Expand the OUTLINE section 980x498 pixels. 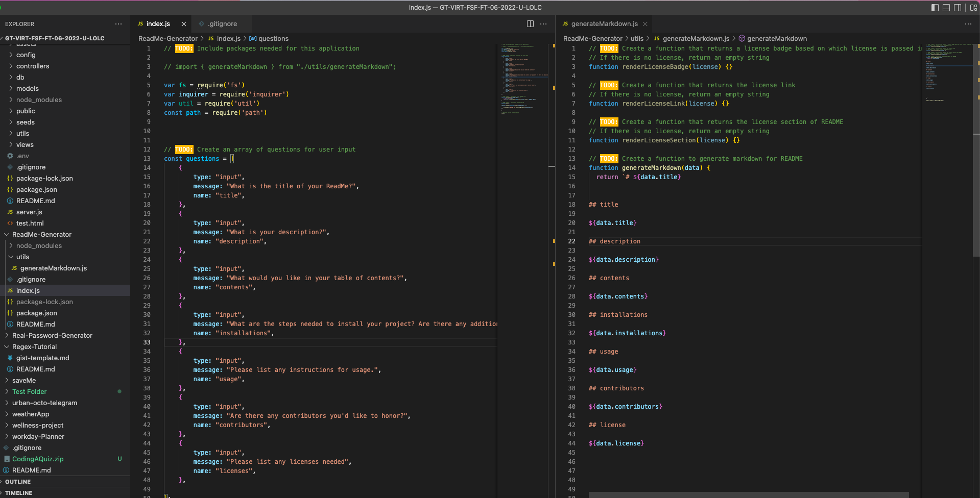pos(17,481)
